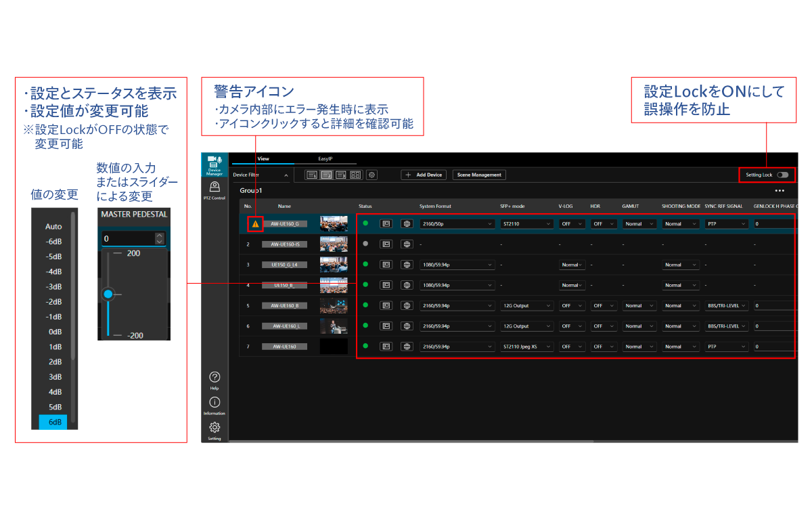
Task: Toggle the Setting Lock switch
Action: coord(782,175)
